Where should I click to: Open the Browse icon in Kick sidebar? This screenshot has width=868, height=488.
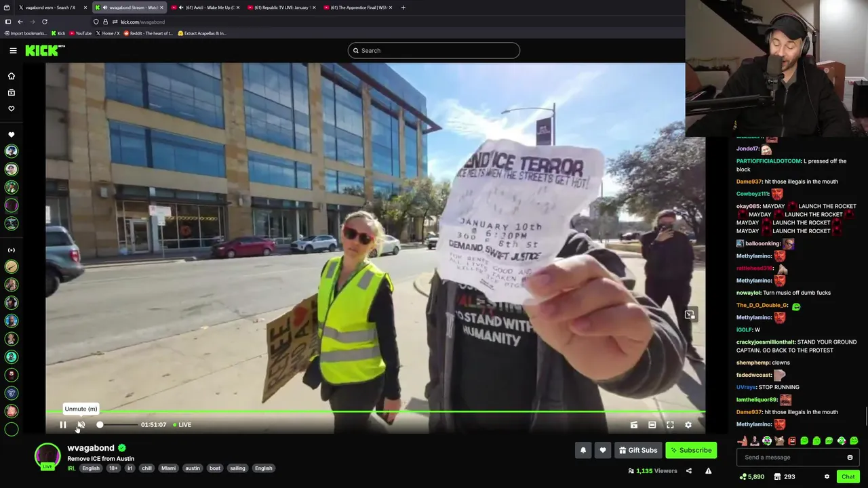[12, 92]
